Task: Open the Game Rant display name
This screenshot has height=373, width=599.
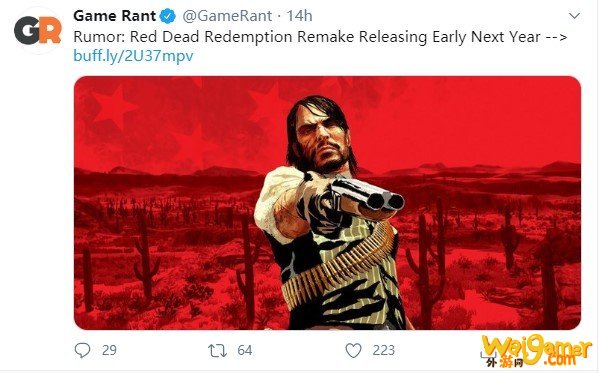Action: coord(115,16)
